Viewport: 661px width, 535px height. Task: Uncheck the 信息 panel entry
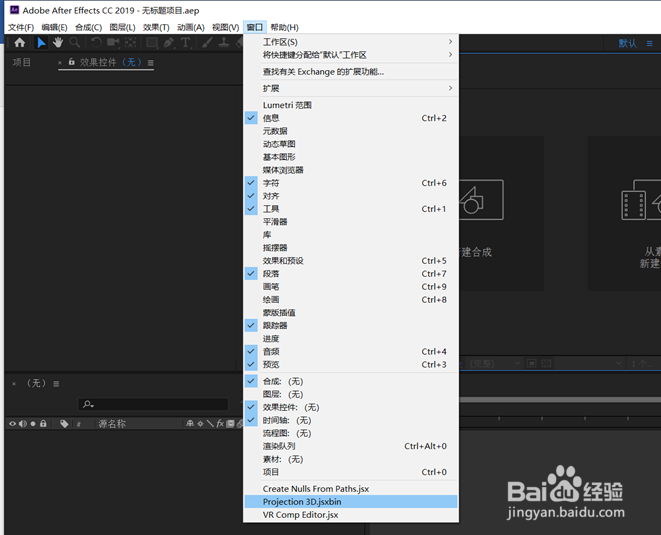[350, 118]
